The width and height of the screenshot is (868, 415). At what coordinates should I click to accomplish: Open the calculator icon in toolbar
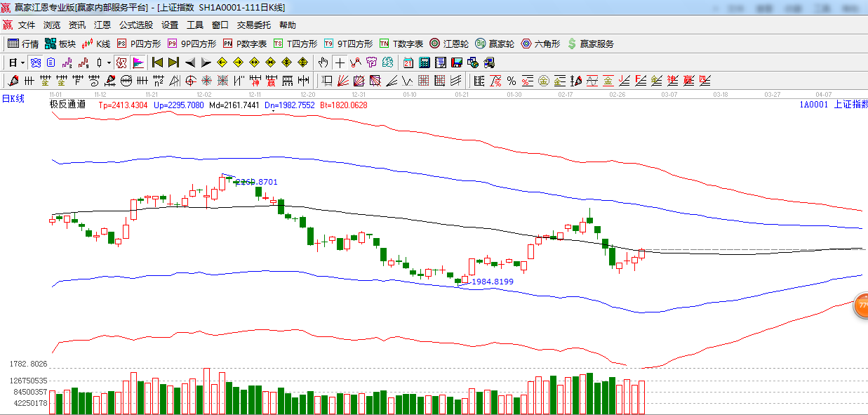[x=424, y=62]
